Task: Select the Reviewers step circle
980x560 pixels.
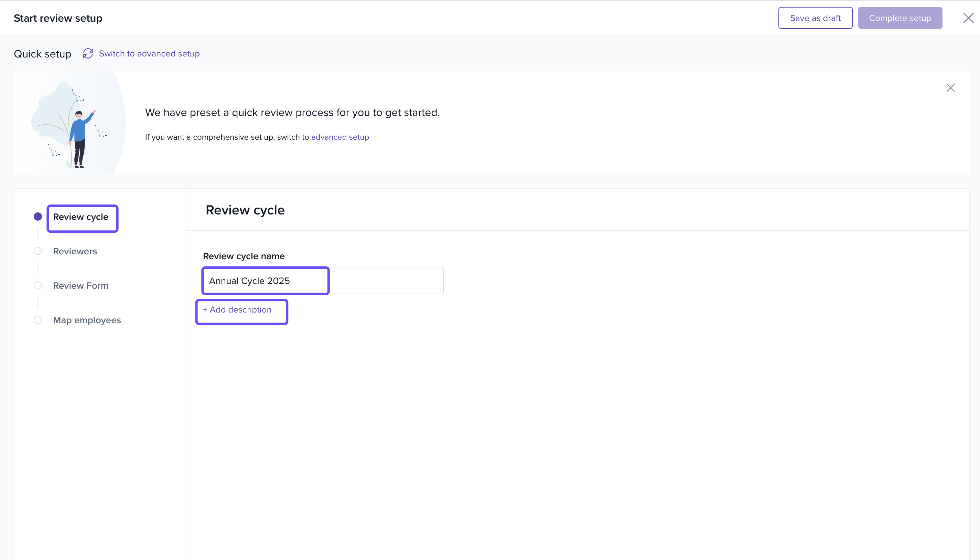Action: (37, 251)
